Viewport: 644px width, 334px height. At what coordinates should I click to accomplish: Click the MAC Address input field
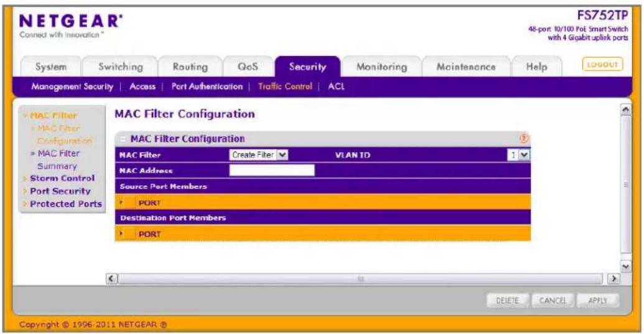point(272,170)
